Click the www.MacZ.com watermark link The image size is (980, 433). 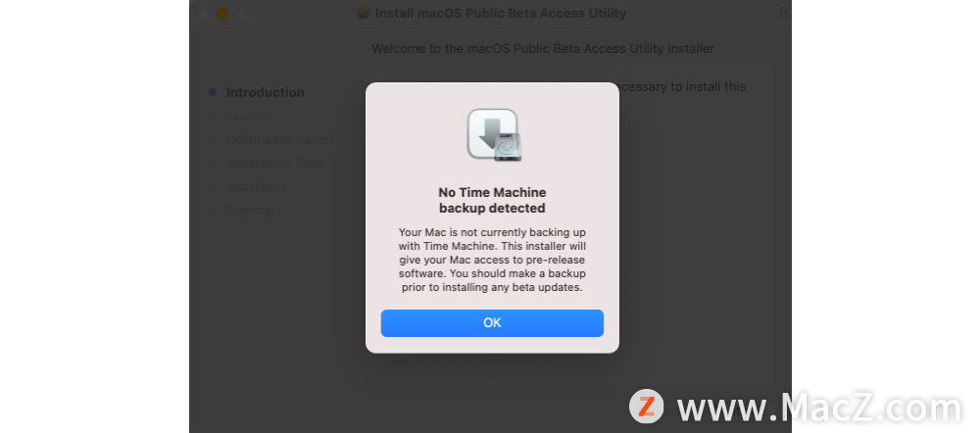[819, 408]
